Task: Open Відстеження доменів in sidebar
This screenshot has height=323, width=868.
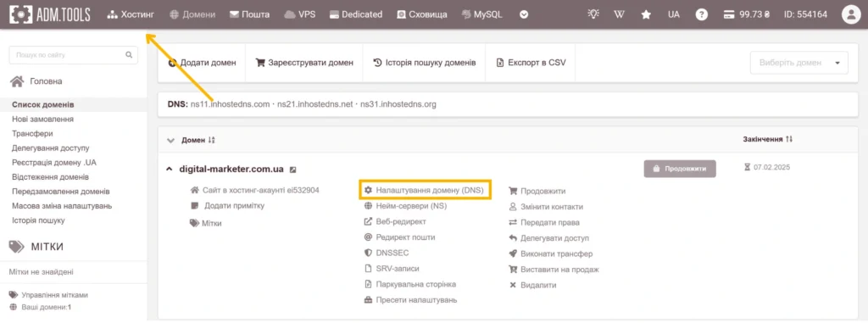Action: click(50, 176)
